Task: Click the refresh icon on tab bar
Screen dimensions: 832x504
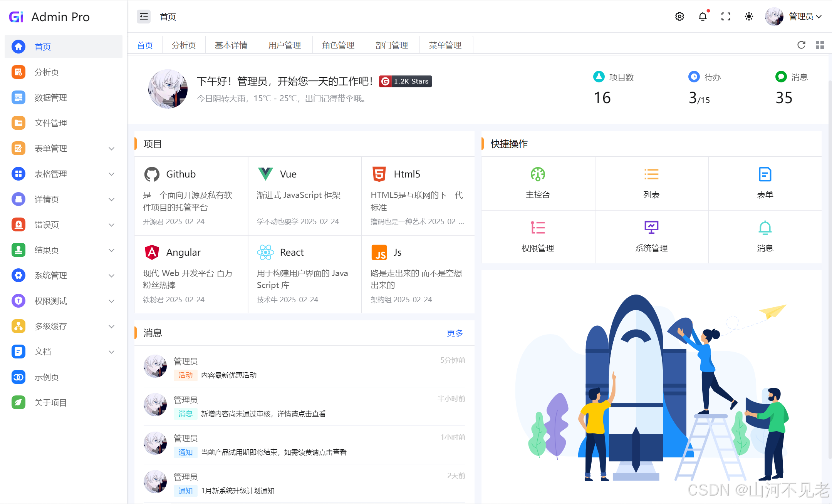Action: 801,45
